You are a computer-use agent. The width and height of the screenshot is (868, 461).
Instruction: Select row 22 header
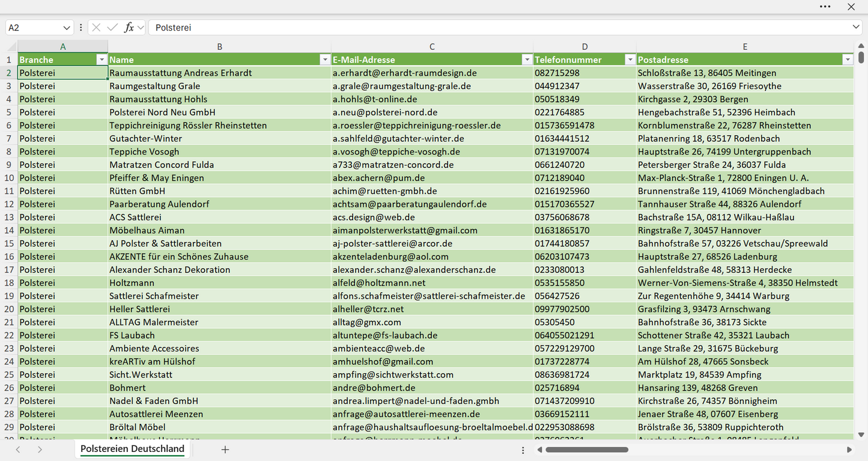(9, 335)
